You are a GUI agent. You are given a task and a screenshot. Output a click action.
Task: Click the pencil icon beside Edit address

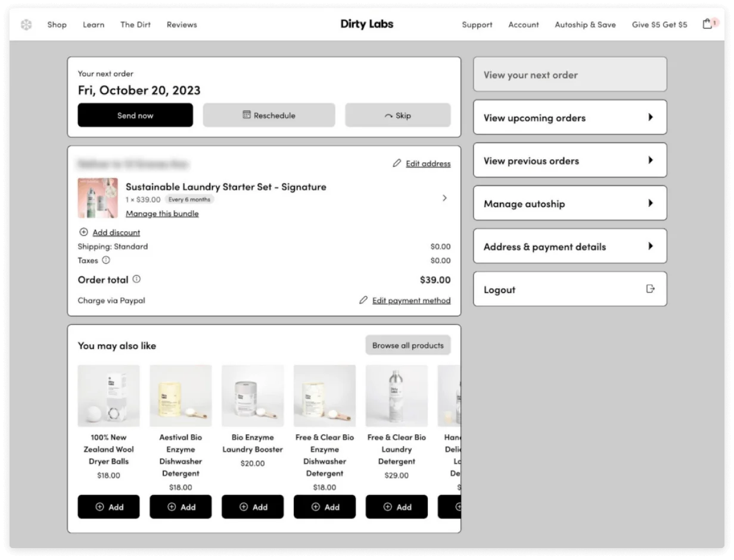397,163
